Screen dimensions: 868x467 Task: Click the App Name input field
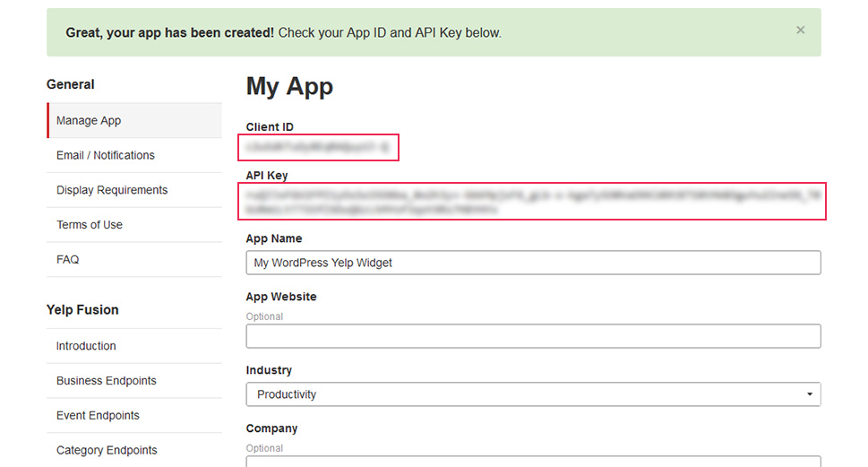tap(533, 263)
